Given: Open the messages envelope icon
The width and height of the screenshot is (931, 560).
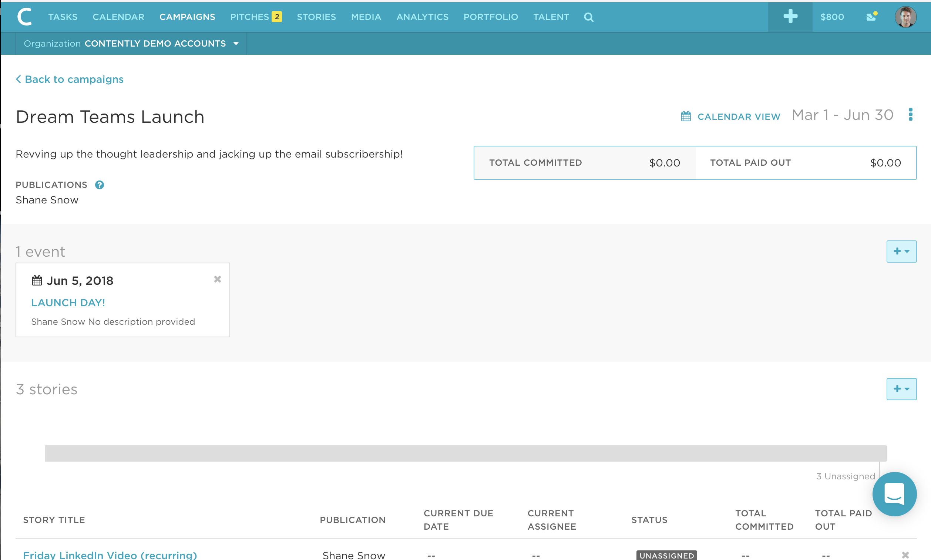Looking at the screenshot, I should [871, 17].
